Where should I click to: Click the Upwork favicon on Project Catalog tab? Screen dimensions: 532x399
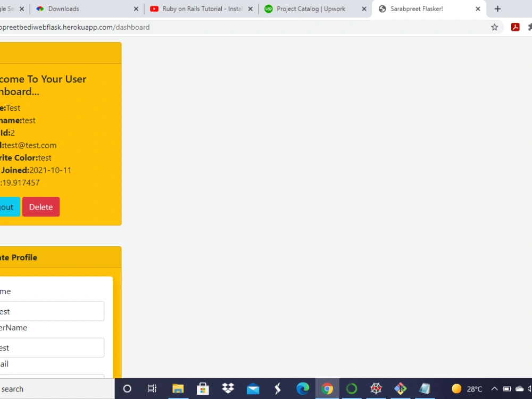(268, 9)
